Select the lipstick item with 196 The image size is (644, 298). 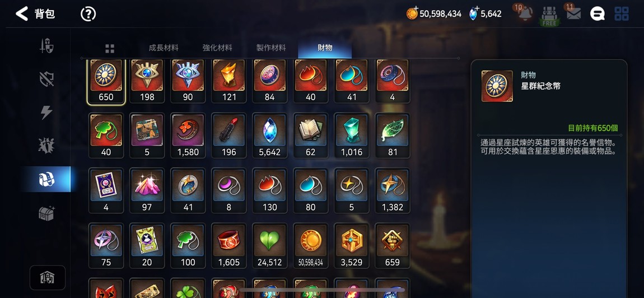click(x=229, y=135)
